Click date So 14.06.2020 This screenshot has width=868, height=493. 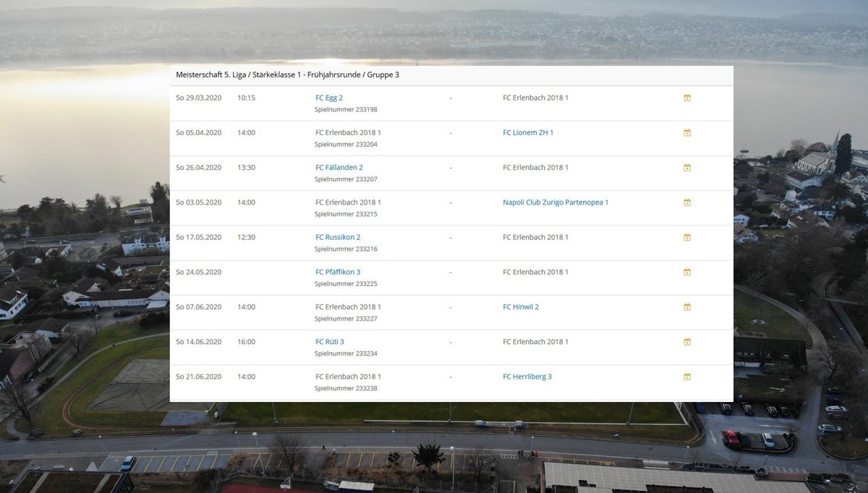coord(199,341)
